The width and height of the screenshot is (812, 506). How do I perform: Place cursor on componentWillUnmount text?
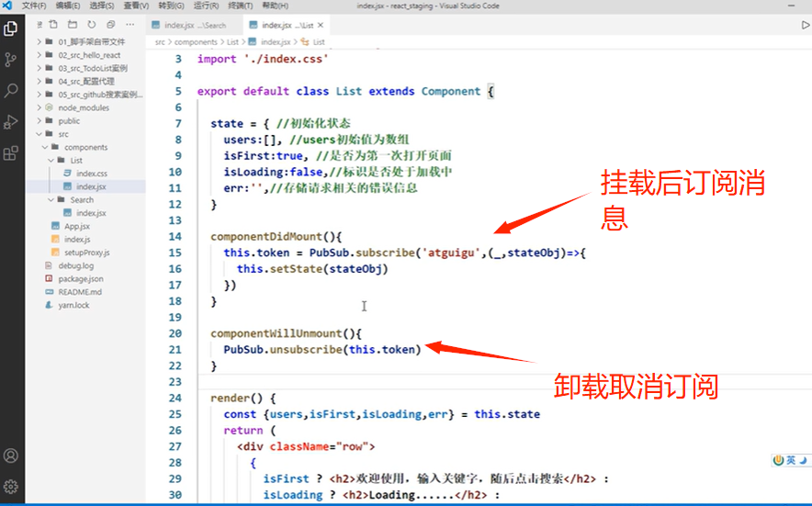(x=276, y=333)
